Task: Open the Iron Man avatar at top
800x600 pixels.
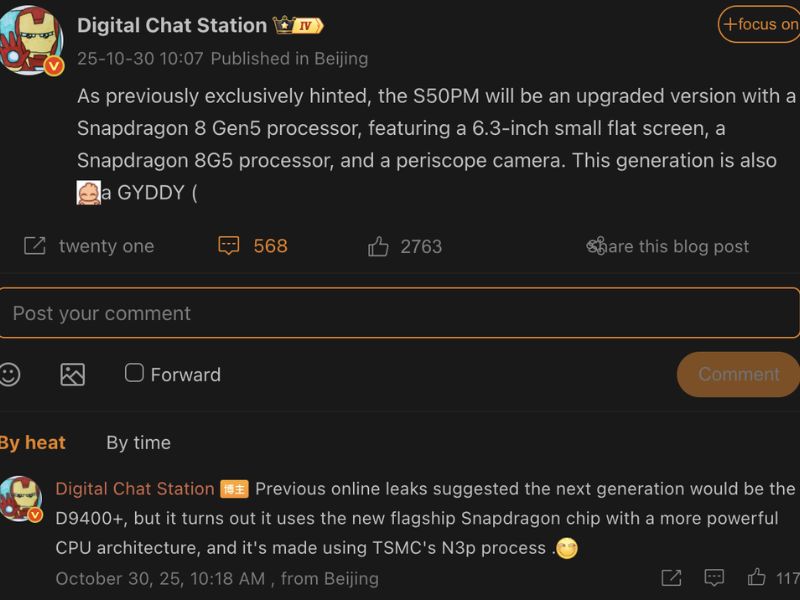Action: coord(32,40)
